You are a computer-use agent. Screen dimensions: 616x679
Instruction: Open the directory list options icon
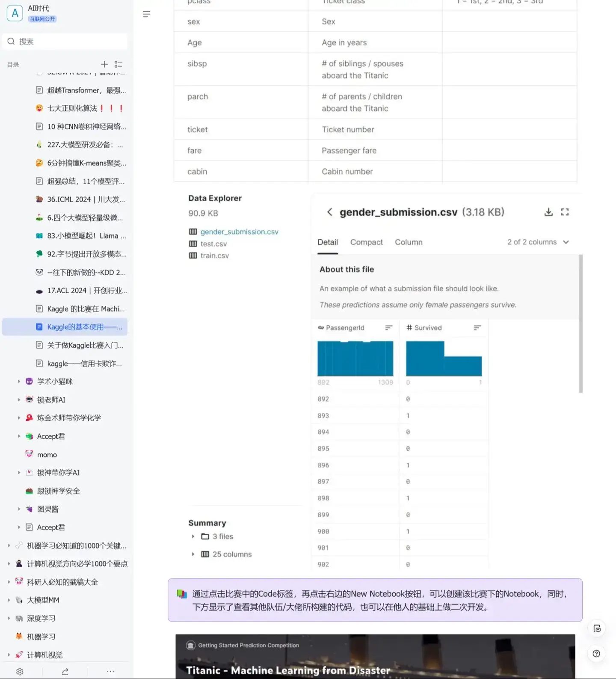(x=118, y=64)
